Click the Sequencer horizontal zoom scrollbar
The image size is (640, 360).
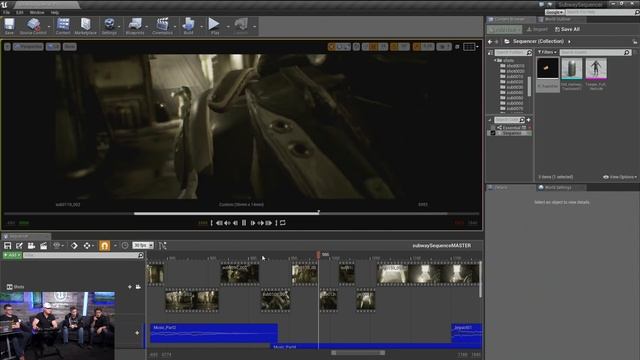pos(358,353)
